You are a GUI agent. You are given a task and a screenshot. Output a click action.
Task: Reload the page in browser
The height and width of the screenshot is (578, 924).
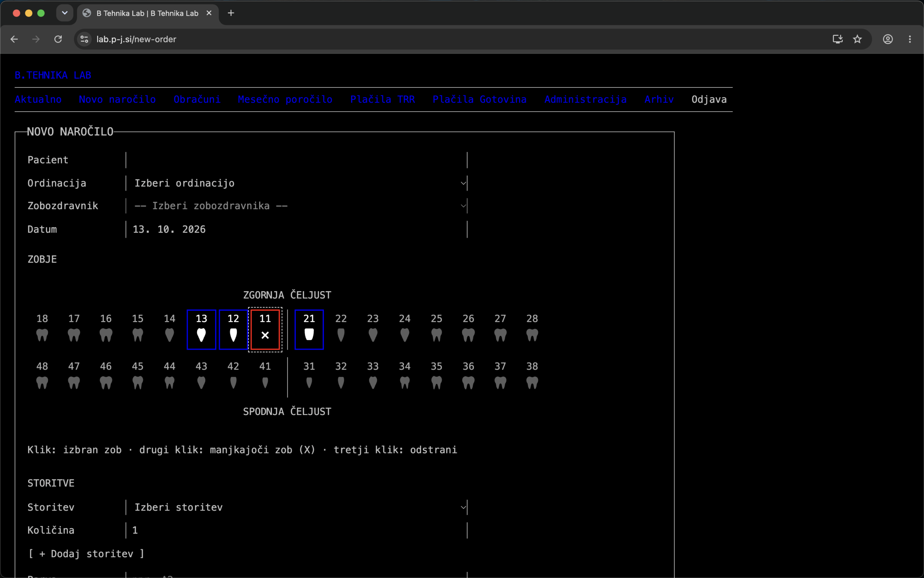(58, 39)
